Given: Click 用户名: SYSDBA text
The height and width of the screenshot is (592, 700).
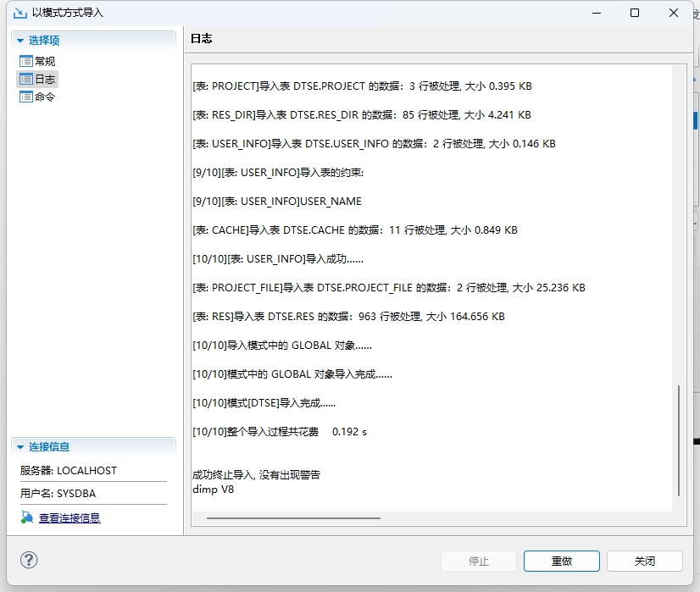Looking at the screenshot, I should click(x=58, y=494).
